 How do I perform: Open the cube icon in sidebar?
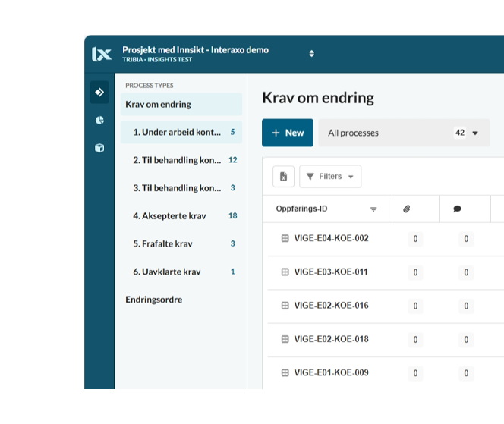point(99,148)
